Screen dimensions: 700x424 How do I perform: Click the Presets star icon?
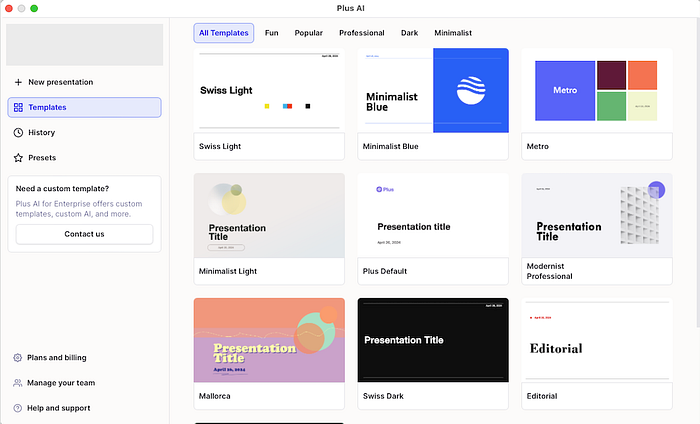click(x=18, y=158)
